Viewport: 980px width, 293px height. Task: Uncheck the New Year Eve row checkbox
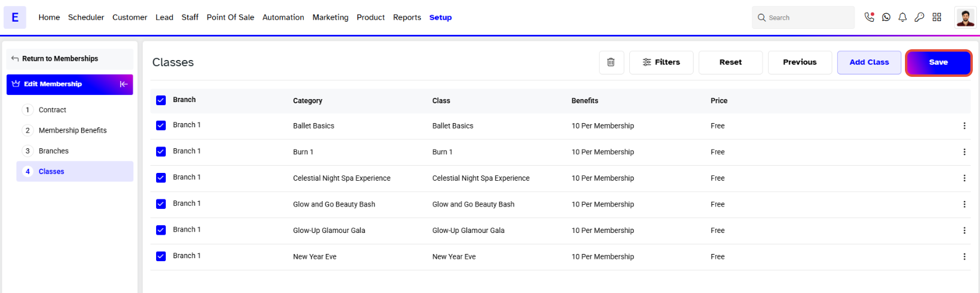(x=161, y=256)
